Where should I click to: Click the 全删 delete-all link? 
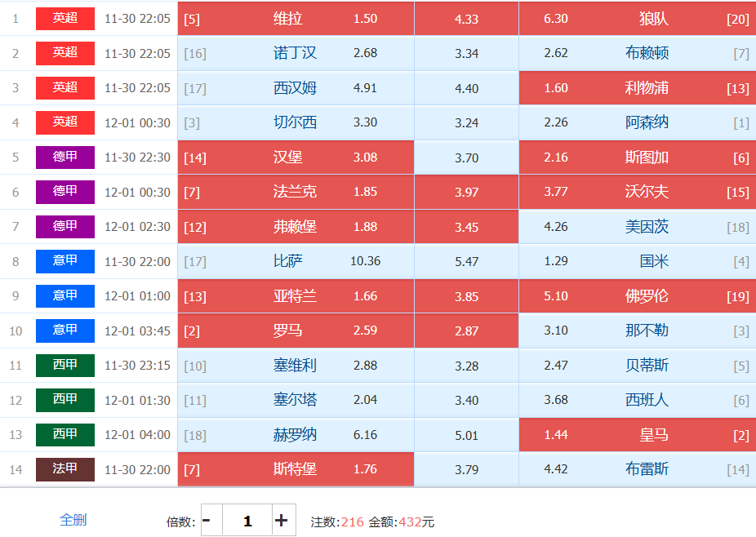pos(73,520)
